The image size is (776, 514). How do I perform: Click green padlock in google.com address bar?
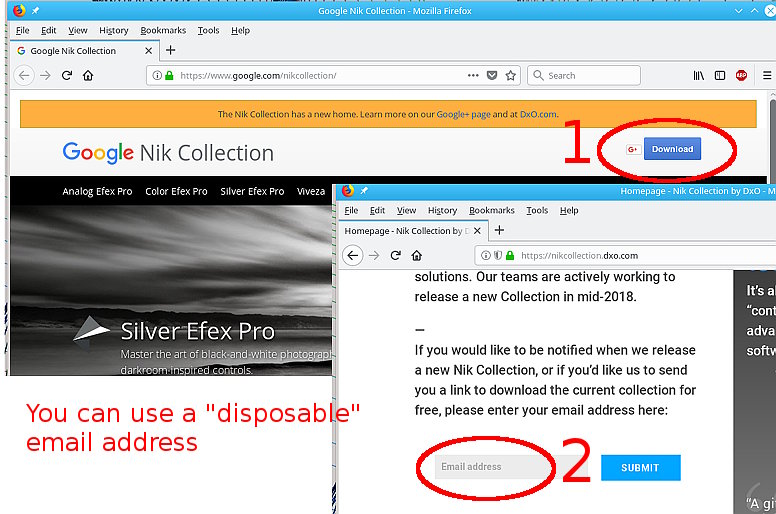coord(169,76)
